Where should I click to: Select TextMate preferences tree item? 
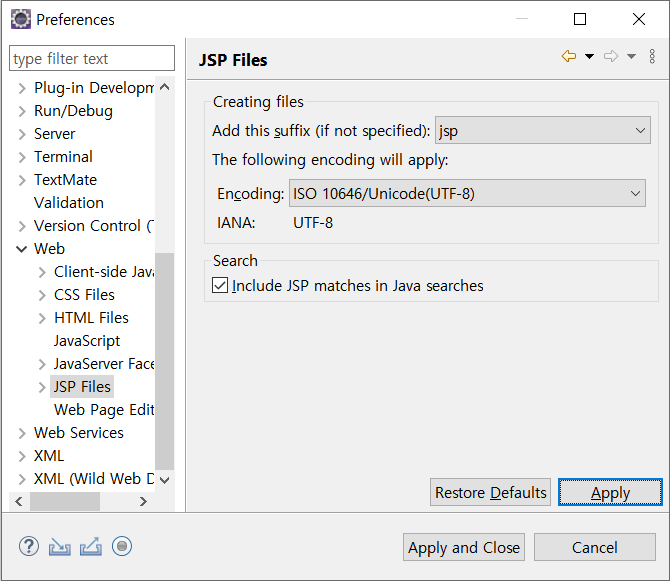[65, 180]
